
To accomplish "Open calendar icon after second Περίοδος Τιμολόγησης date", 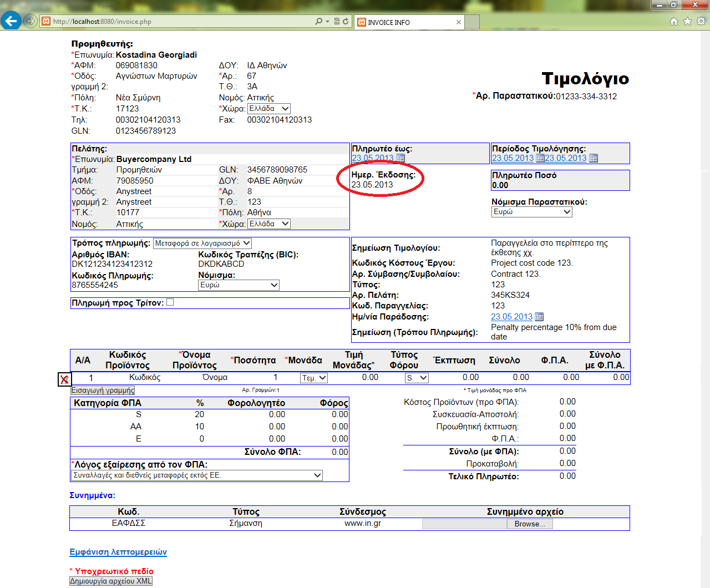I will (594, 158).
